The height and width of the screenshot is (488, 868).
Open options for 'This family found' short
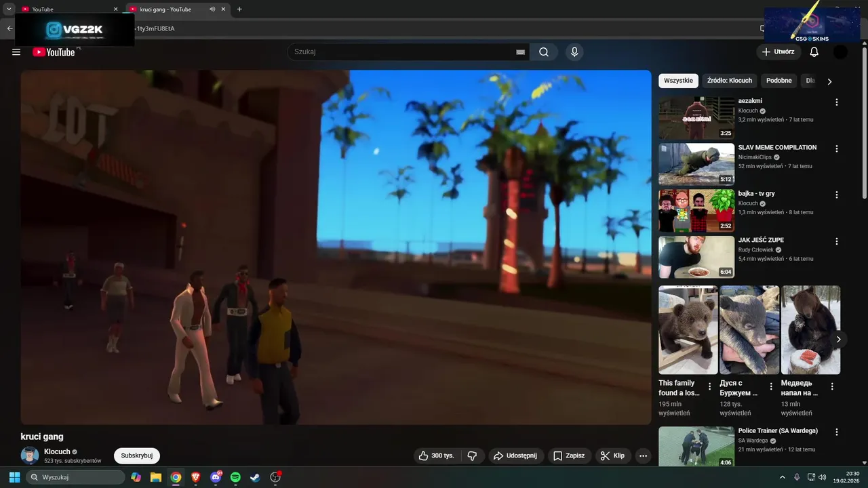pos(710,386)
